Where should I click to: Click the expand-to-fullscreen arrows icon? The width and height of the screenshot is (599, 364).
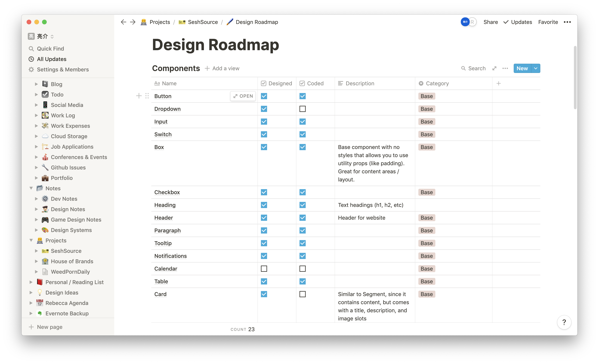point(494,68)
